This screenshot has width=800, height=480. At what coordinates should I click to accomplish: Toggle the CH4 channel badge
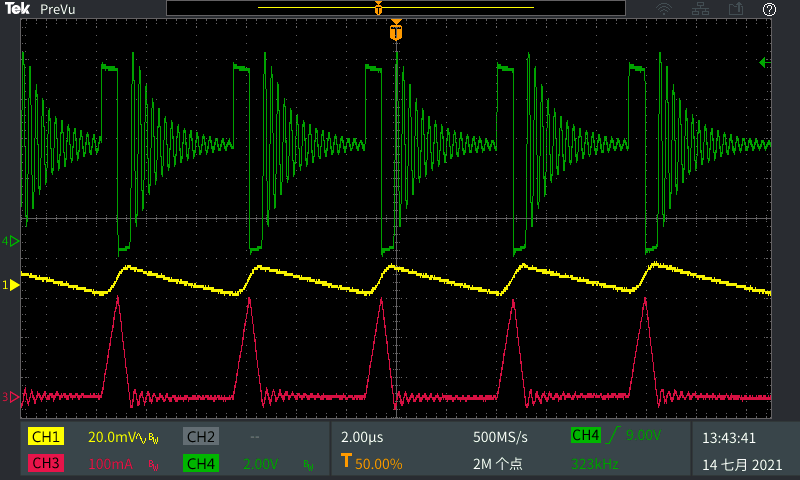[200, 464]
